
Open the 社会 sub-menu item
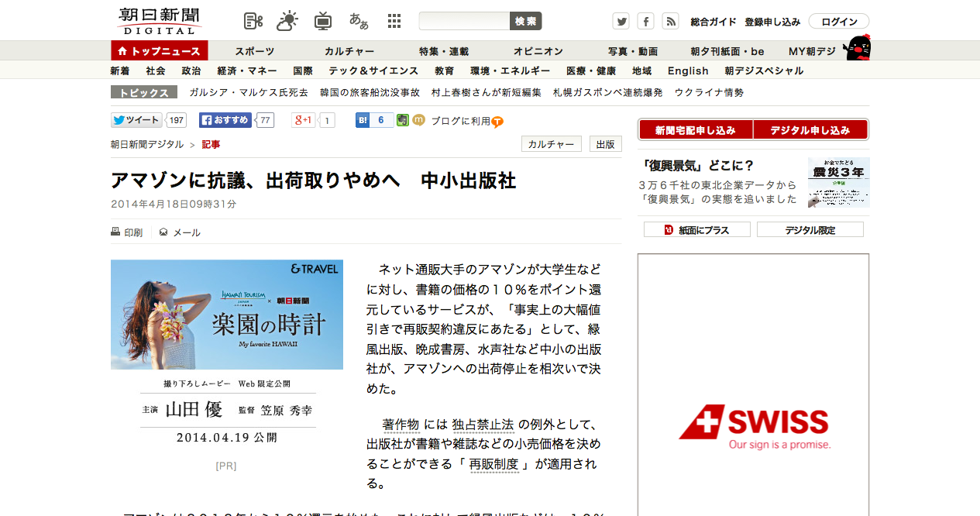coord(156,71)
